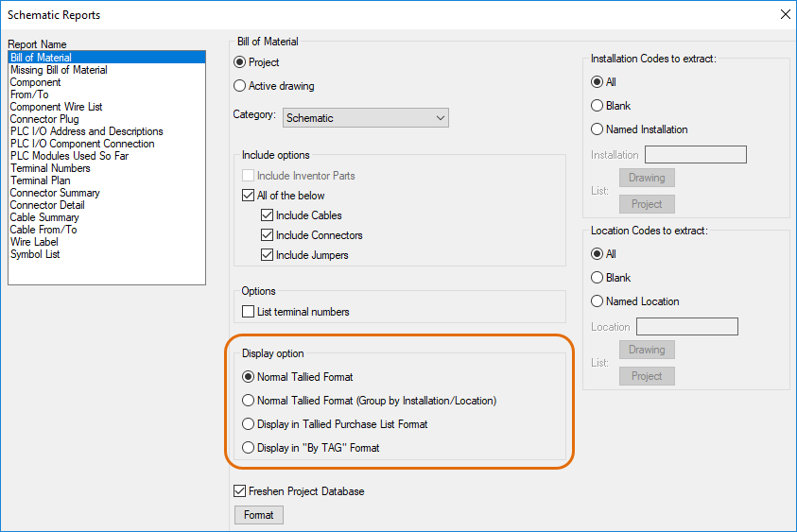Uncheck All of the below
This screenshot has width=797, height=532.
pos(249,196)
